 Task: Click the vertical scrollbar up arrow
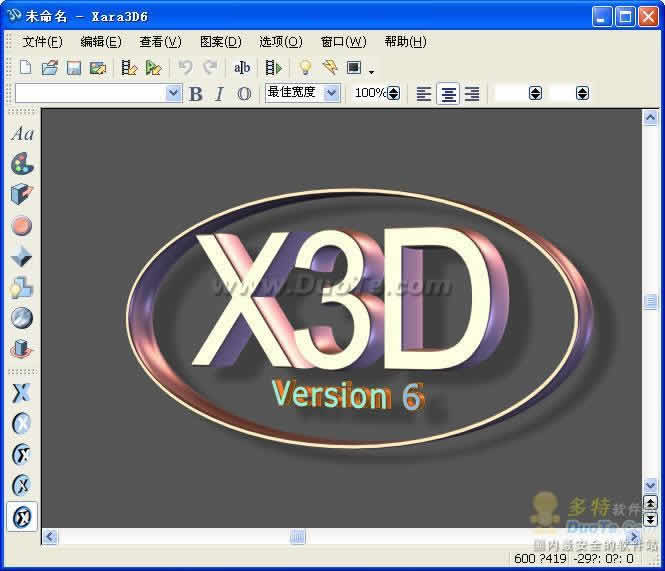(650, 118)
